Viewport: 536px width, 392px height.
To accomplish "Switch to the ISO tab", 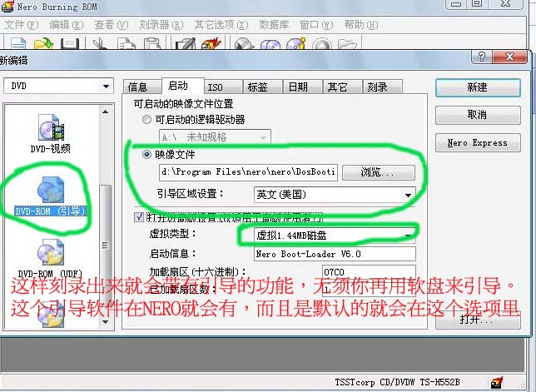I will click(224, 87).
